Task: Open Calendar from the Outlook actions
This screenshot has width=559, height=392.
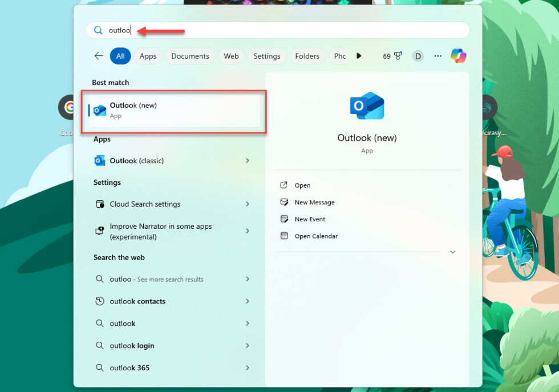Action: pyautogui.click(x=315, y=236)
